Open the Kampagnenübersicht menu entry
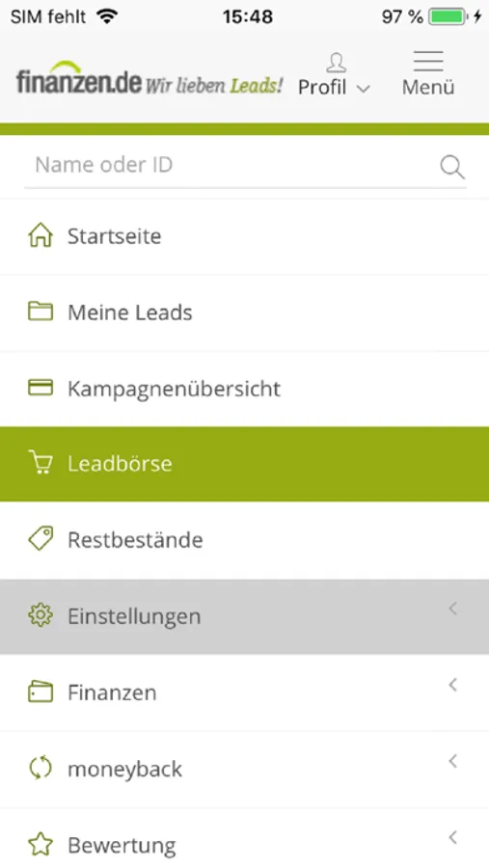This screenshot has width=489, height=868. click(x=244, y=389)
